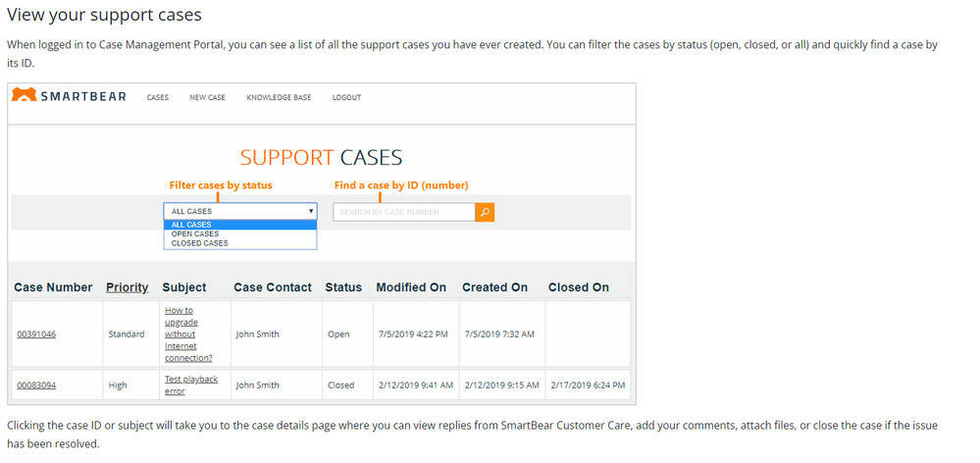Viewport: 980px width, 463px height.
Task: Click the Modified On column header
Action: pyautogui.click(x=411, y=287)
